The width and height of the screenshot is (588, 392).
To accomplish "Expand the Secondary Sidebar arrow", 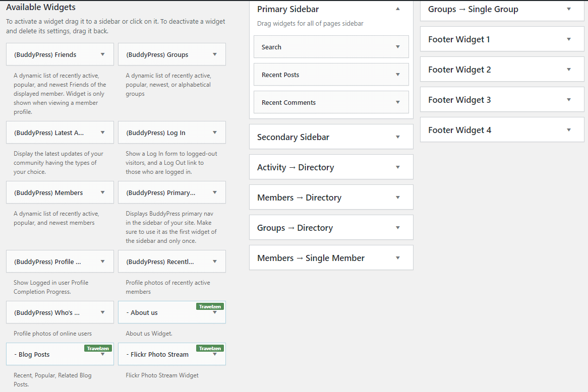I will (x=397, y=137).
